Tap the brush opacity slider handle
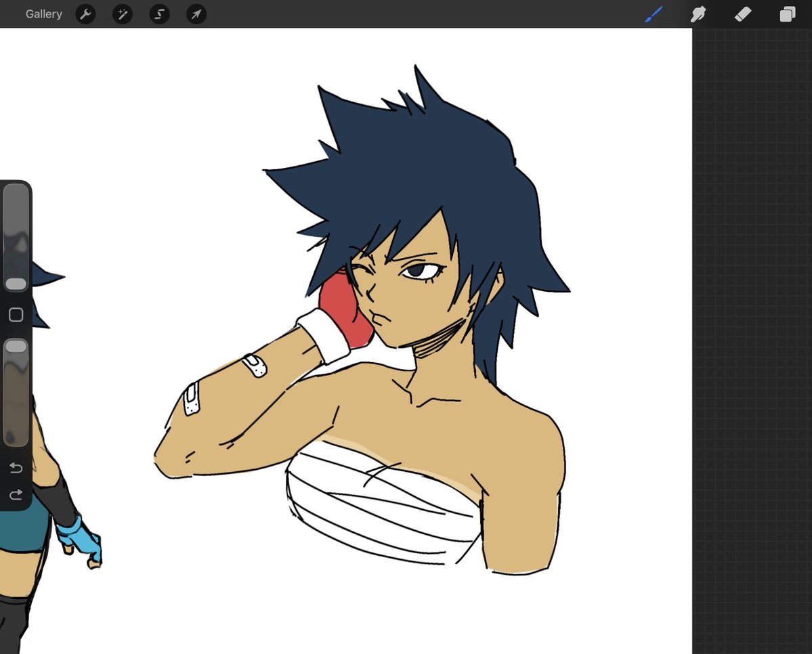 16,346
